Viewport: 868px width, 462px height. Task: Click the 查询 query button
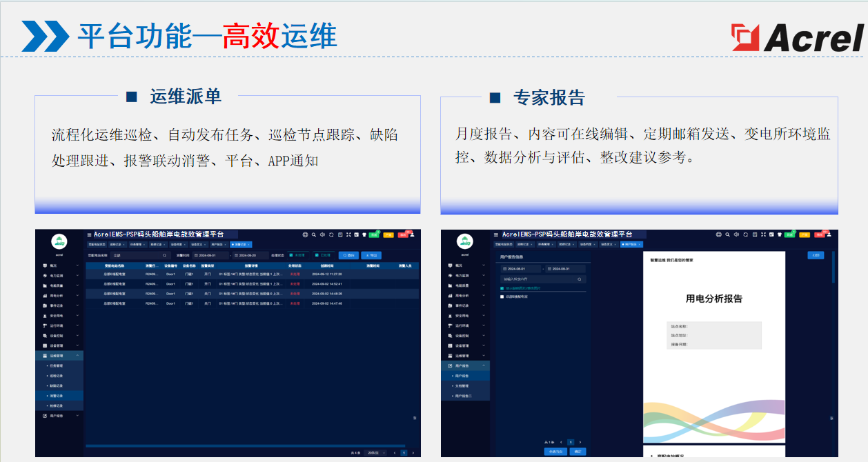click(x=348, y=254)
